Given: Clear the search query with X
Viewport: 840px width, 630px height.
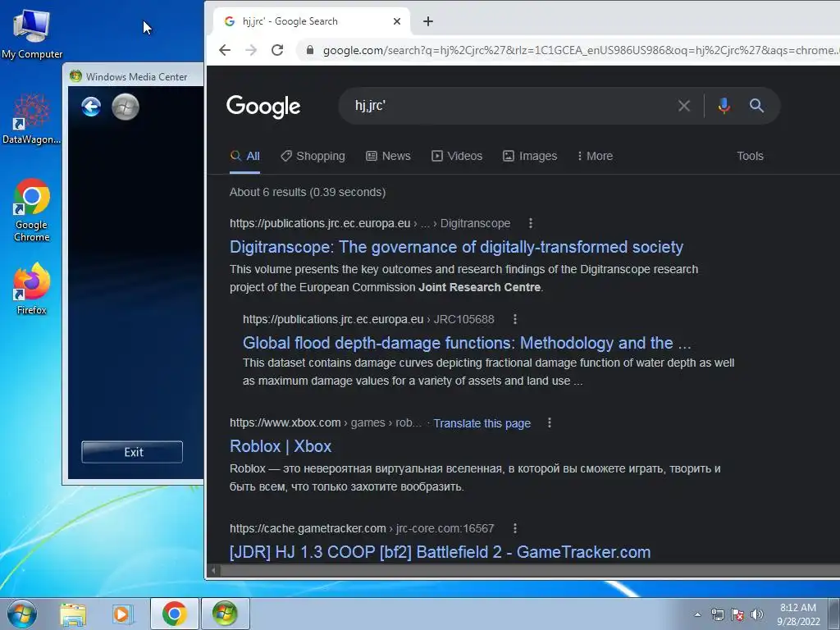Looking at the screenshot, I should click(x=683, y=106).
